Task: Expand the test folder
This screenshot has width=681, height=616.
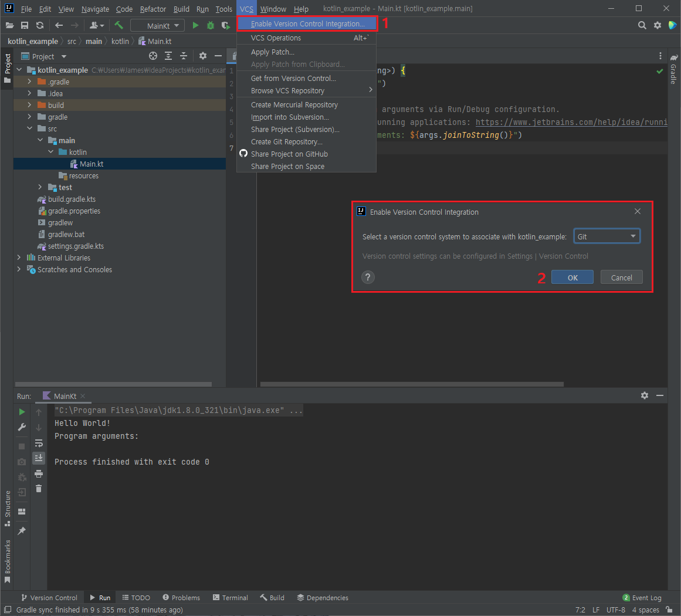Action: tap(40, 187)
